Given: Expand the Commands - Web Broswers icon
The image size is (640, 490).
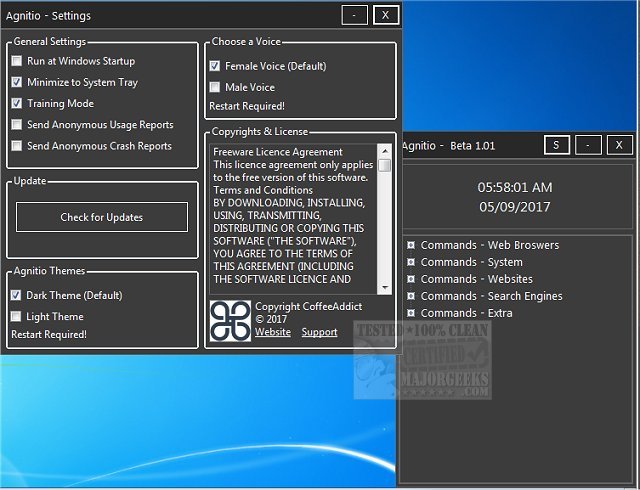Looking at the screenshot, I should point(411,245).
